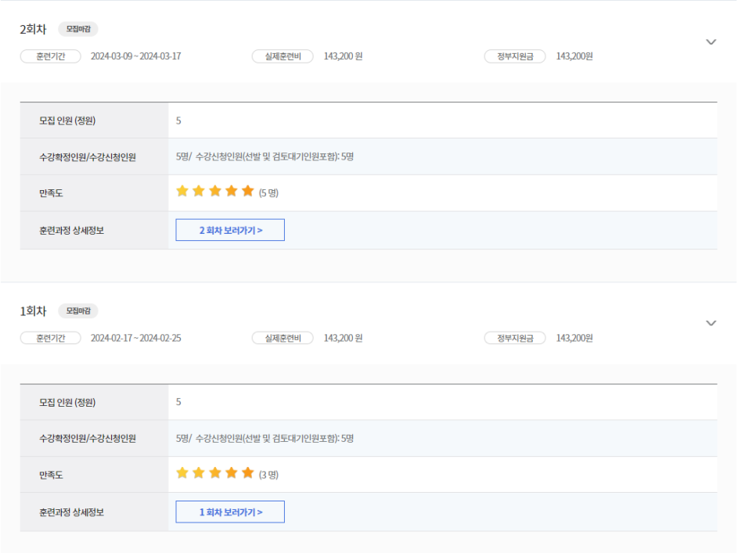This screenshot has width=756, height=553.
Task: Click the third satisfaction star for 2회차
Action: tap(215, 191)
